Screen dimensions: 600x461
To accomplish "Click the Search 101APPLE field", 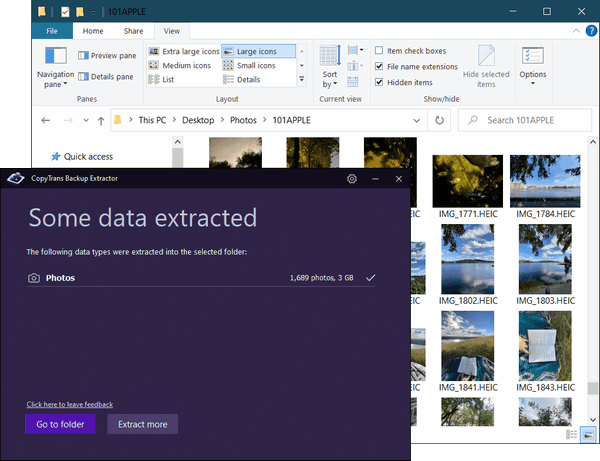I will [525, 120].
